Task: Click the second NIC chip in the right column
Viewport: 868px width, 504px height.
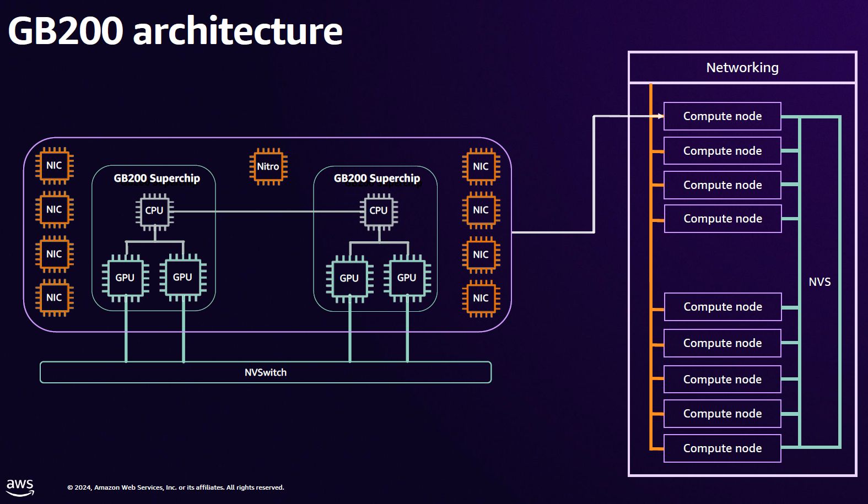Action: pos(481,210)
